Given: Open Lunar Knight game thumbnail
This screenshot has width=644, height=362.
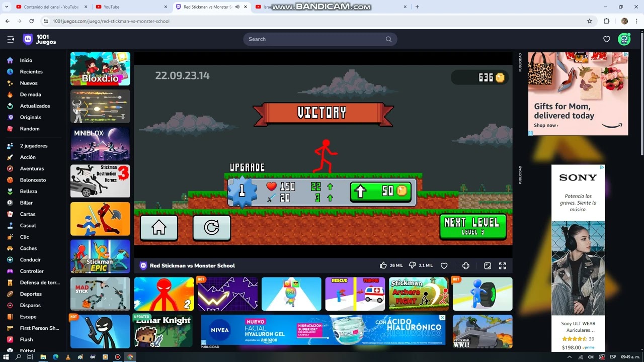Looking at the screenshot, I should tap(164, 331).
